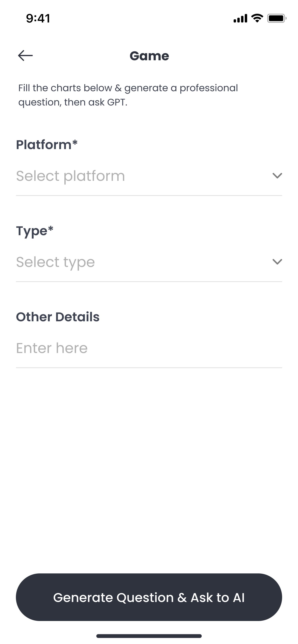The width and height of the screenshot is (298, 644).
Task: Tap the back arrow icon
Action: (25, 56)
